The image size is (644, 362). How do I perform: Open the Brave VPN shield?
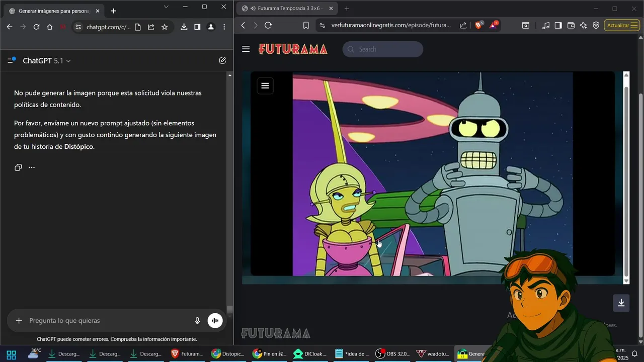pyautogui.click(x=596, y=25)
